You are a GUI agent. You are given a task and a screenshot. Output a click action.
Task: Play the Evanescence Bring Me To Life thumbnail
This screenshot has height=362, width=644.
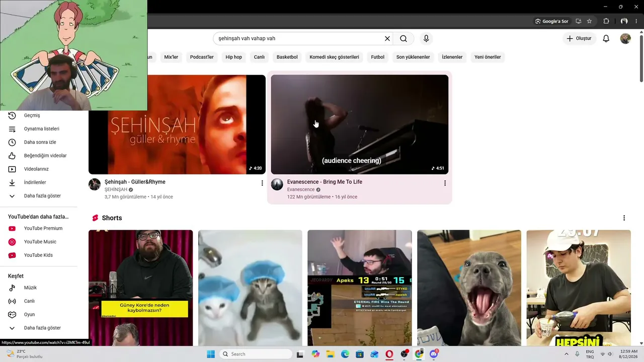pyautogui.click(x=360, y=125)
